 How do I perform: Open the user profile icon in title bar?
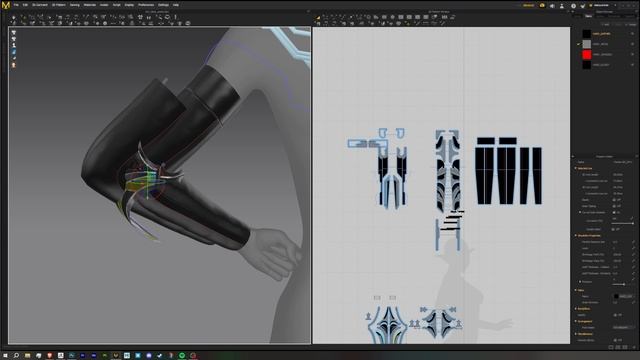point(562,6)
